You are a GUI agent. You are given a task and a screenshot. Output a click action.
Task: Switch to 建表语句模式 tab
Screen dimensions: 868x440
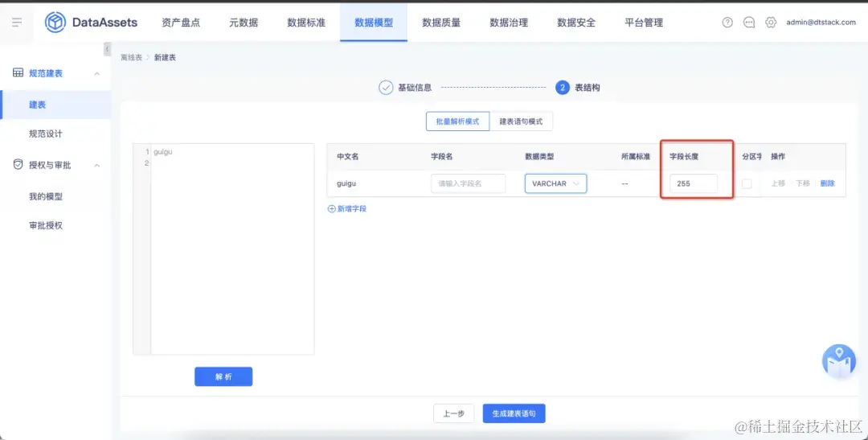tap(521, 121)
